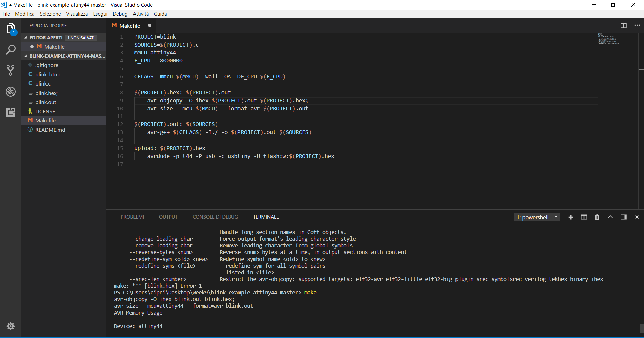Click the avrdude command line

coord(240,156)
